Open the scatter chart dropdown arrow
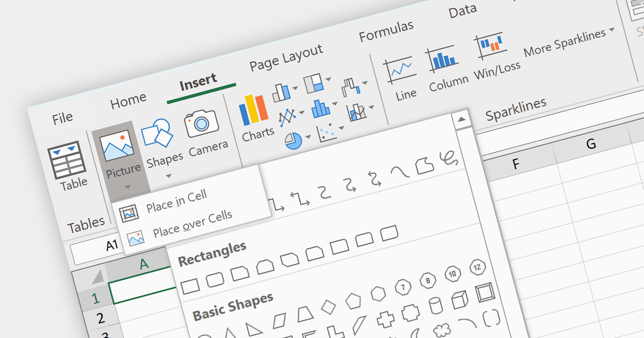The width and height of the screenshot is (644, 338). coord(342,128)
